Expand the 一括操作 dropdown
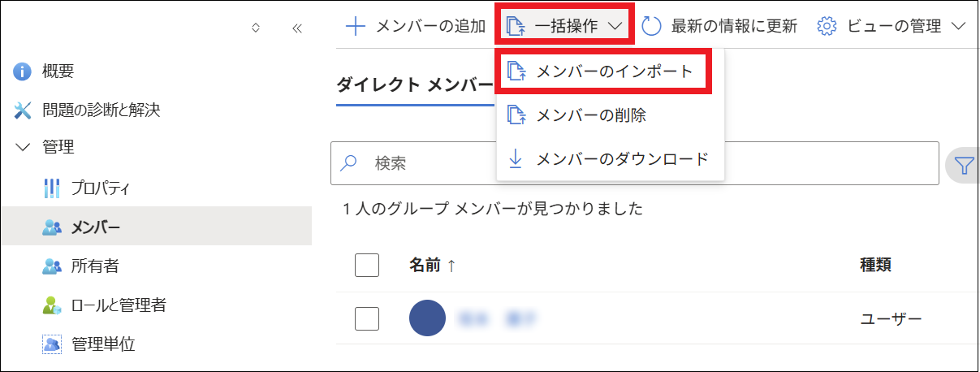Image resolution: width=980 pixels, height=372 pixels. tap(563, 26)
